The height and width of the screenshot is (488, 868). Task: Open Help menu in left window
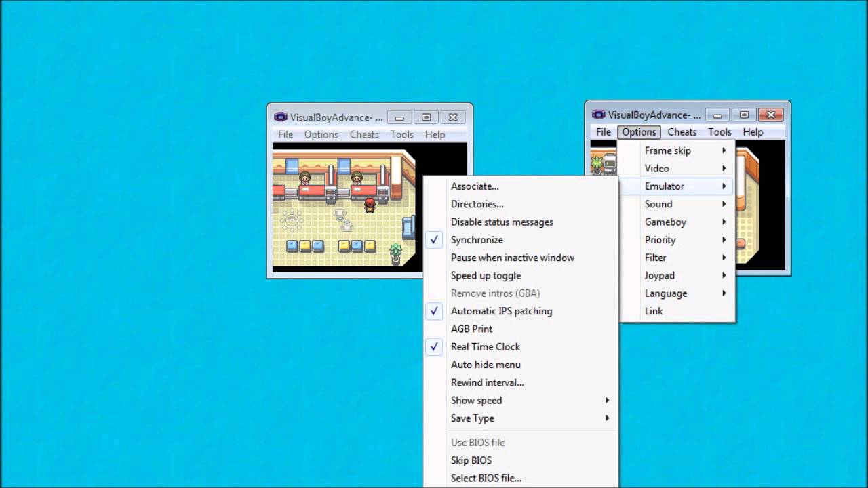pyautogui.click(x=435, y=134)
